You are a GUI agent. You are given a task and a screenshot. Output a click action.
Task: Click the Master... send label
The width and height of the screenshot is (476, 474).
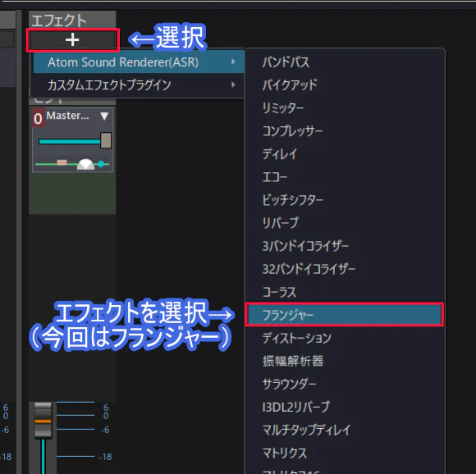coord(67,116)
